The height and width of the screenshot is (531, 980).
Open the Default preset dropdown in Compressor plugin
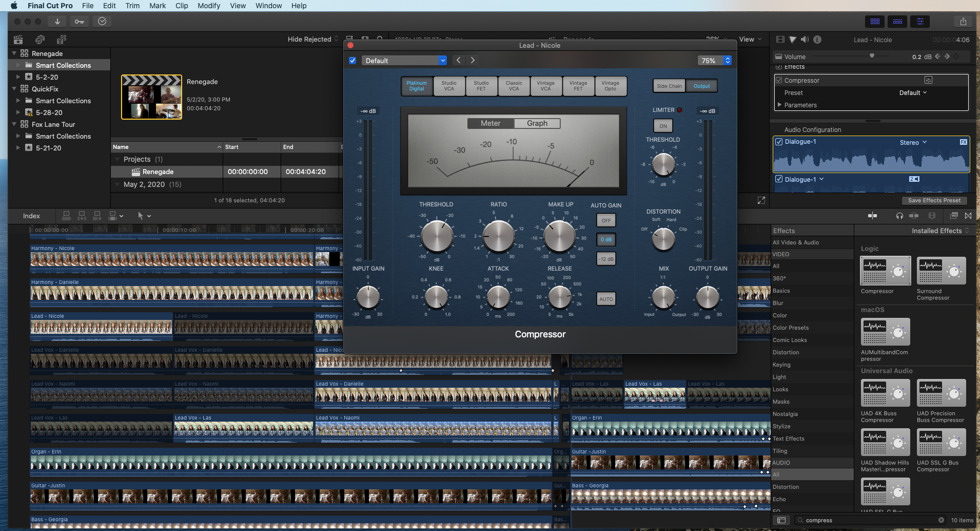[404, 61]
